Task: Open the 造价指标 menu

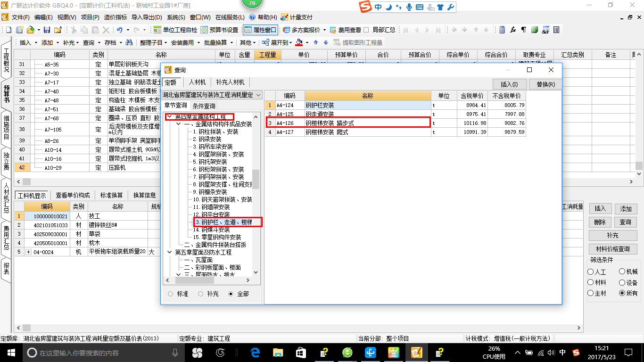Action: pos(115,17)
